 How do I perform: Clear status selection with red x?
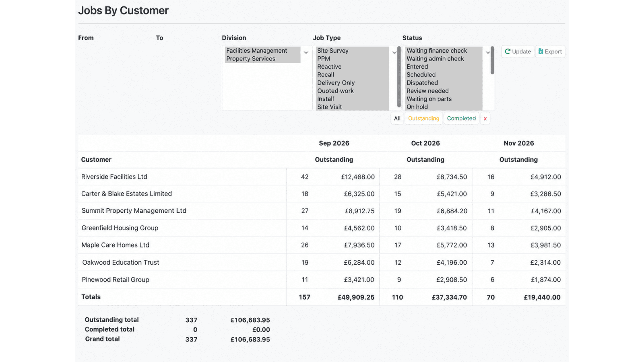[x=485, y=118]
